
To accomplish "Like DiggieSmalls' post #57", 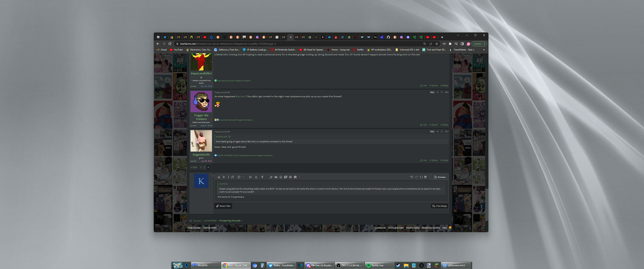I will [x=424, y=160].
